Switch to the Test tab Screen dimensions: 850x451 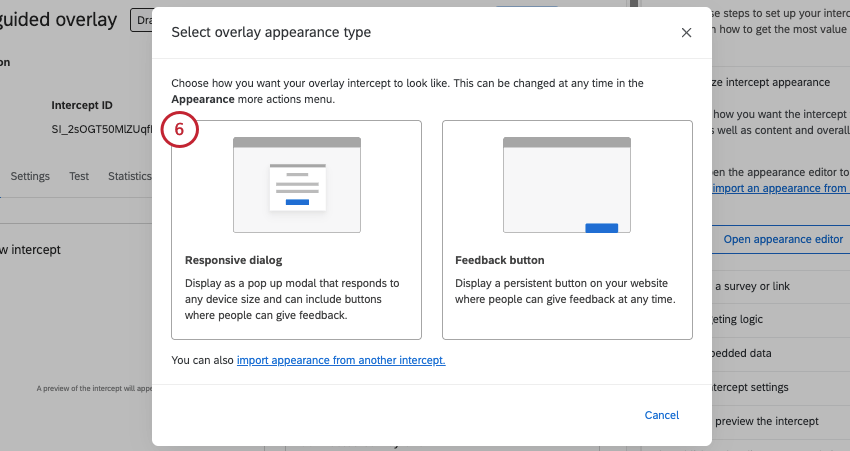tap(79, 176)
